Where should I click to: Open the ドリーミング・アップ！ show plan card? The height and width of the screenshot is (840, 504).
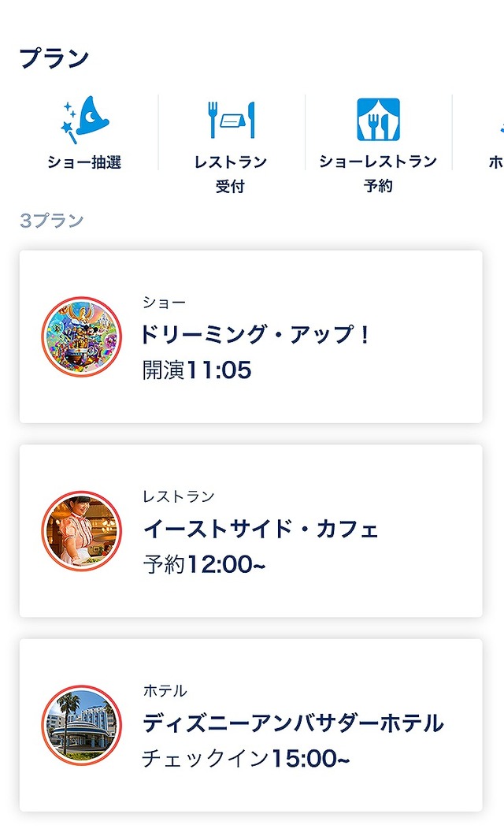tap(252, 334)
